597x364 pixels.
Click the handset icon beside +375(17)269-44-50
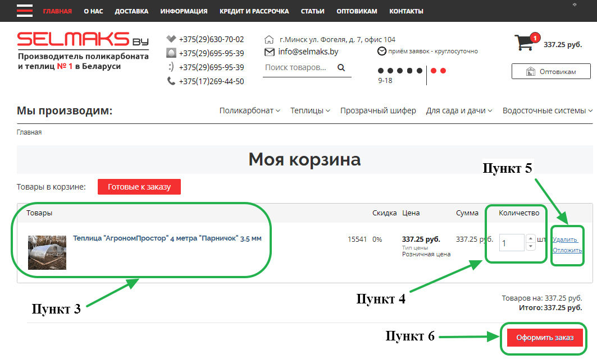[x=171, y=81]
